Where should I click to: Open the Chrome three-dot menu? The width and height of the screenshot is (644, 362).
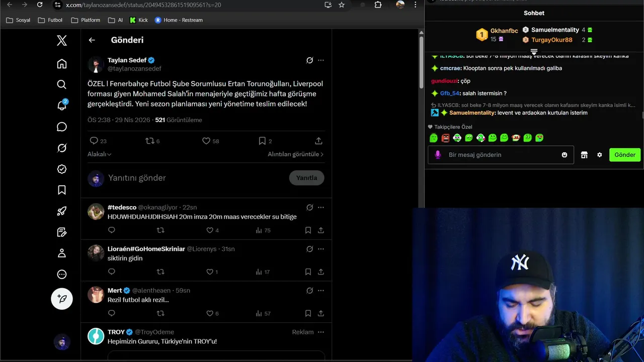pos(415,5)
